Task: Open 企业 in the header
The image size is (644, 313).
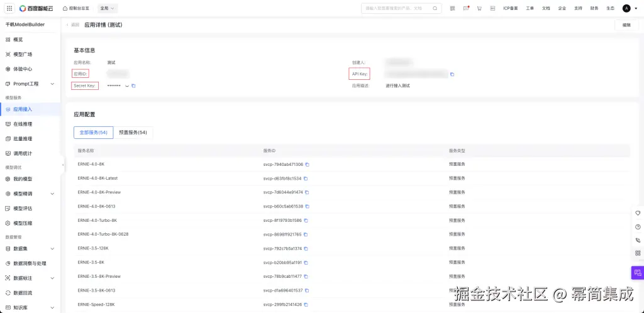Action: (x=562, y=8)
